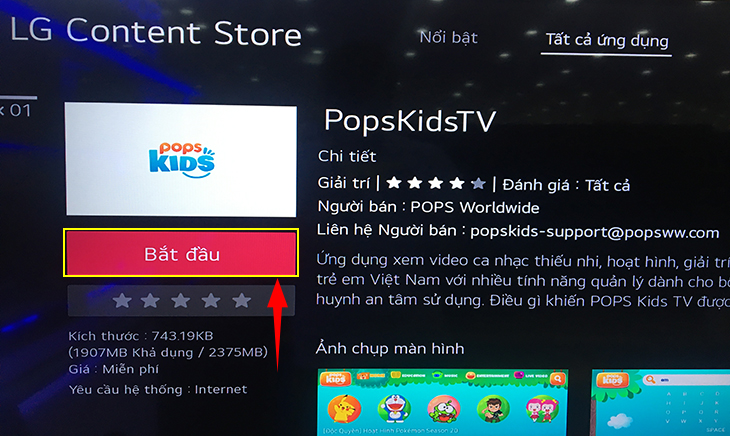Rate three stars in rating bar
Image resolution: width=730 pixels, height=436 pixels.
pyautogui.click(x=181, y=301)
